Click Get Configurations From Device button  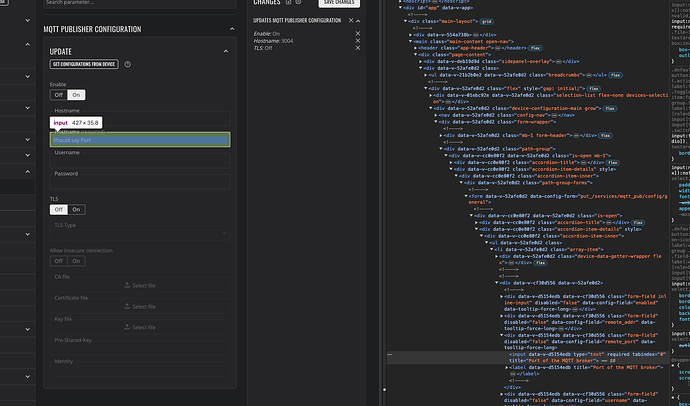[x=84, y=64]
